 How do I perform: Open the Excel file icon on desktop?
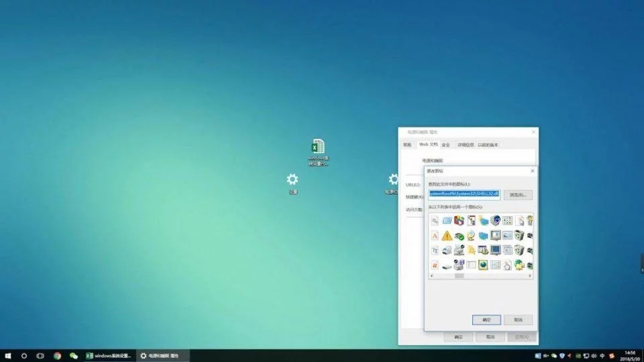click(318, 152)
